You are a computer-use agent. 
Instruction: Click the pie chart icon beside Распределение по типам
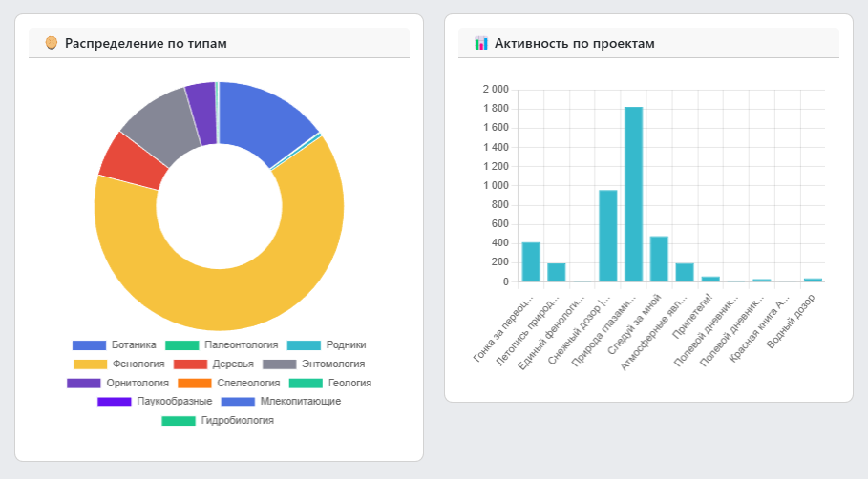pyautogui.click(x=52, y=44)
